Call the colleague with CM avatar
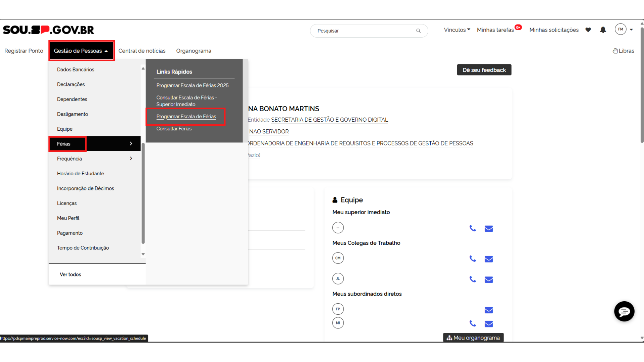Image resolution: width=644 pixels, height=362 pixels. click(x=473, y=259)
